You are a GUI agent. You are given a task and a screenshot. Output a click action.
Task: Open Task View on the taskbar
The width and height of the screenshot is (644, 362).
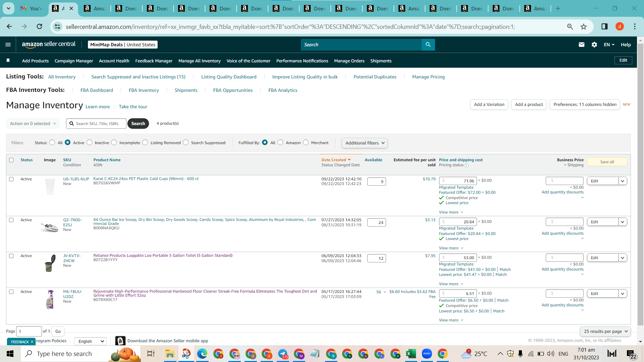(151, 354)
